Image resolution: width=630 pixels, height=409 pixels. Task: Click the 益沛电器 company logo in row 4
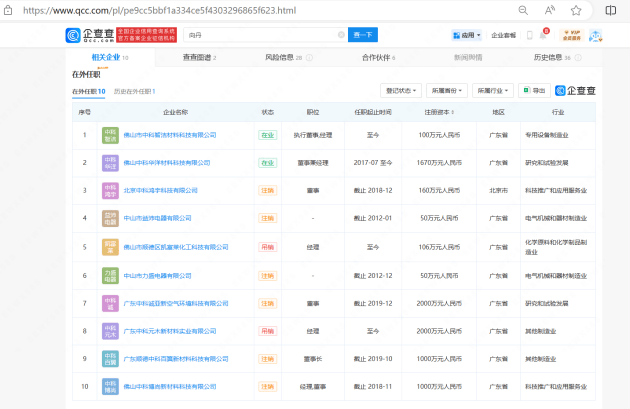[110, 218]
